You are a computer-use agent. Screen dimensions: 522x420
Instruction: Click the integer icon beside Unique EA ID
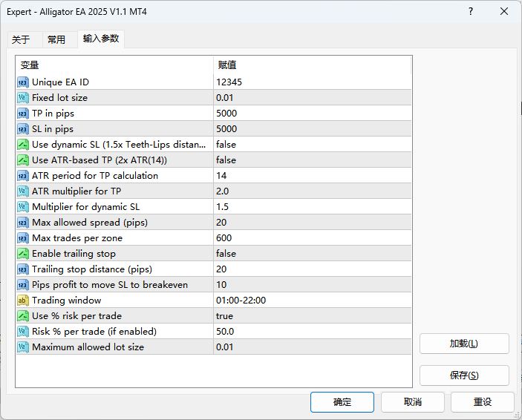23,82
